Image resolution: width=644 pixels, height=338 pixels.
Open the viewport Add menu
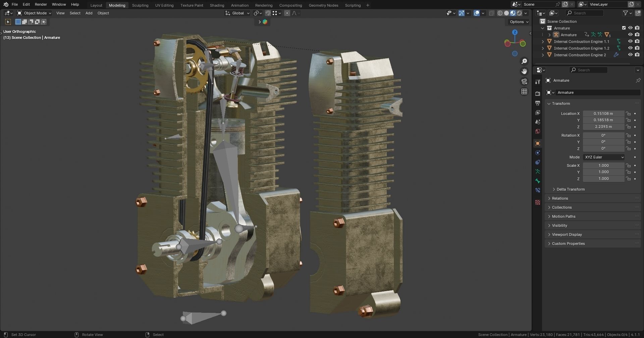[x=89, y=13]
